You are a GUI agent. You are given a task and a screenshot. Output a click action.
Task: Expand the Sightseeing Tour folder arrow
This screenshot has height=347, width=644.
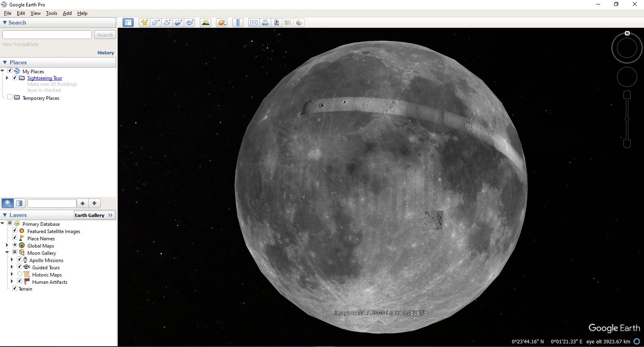coord(7,78)
